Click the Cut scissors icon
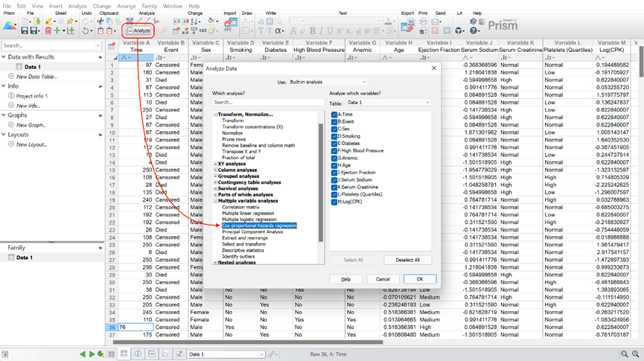This screenshot has width=644, height=361. click(x=101, y=22)
